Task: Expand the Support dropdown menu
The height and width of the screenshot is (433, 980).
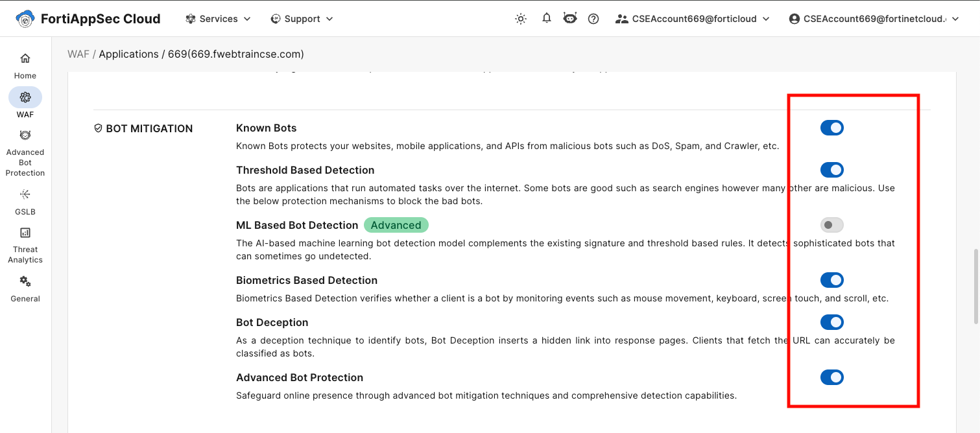Action: (302, 19)
